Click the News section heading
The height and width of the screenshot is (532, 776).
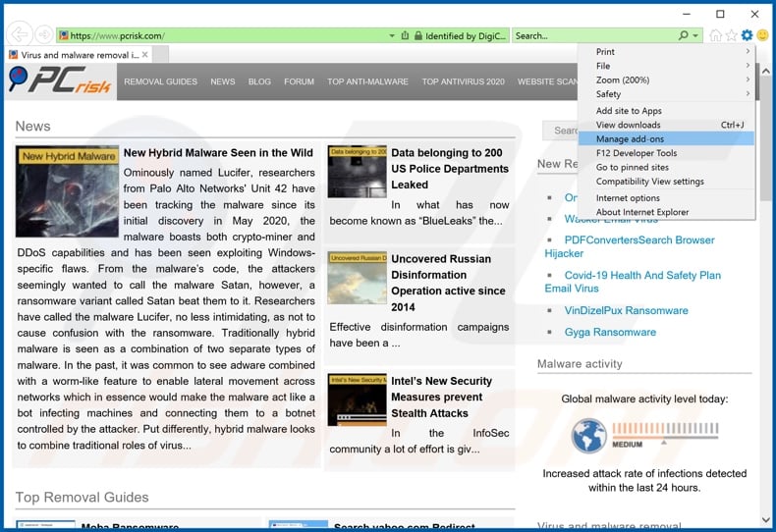[32, 126]
